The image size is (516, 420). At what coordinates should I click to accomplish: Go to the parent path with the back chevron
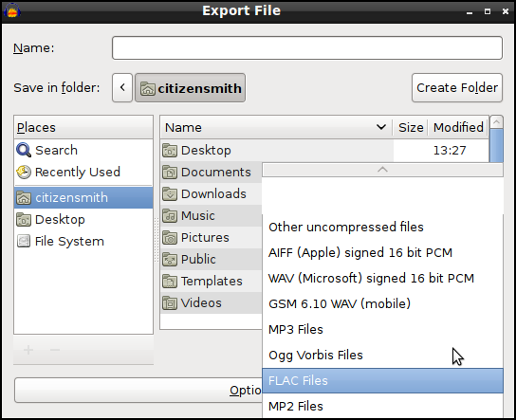[x=122, y=88]
